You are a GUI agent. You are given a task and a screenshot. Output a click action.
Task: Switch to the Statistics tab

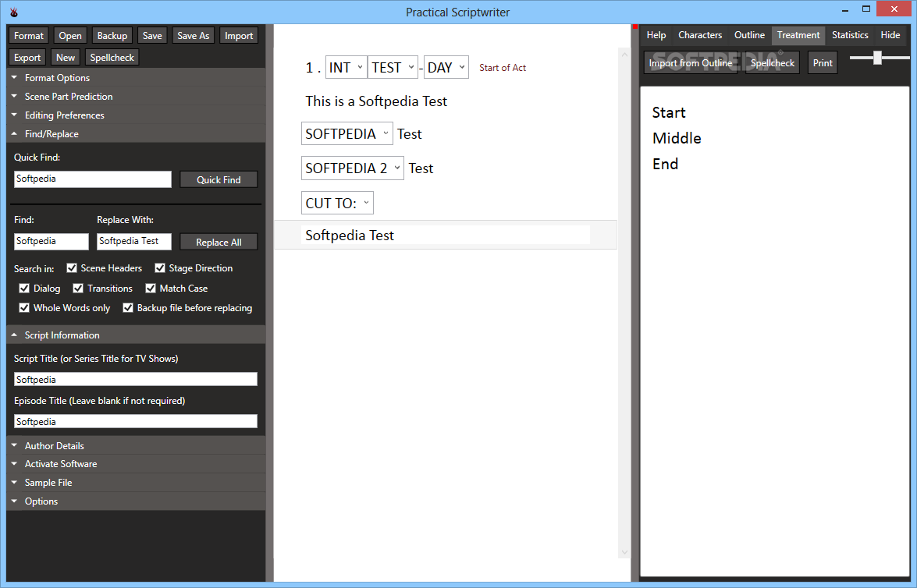coord(850,35)
